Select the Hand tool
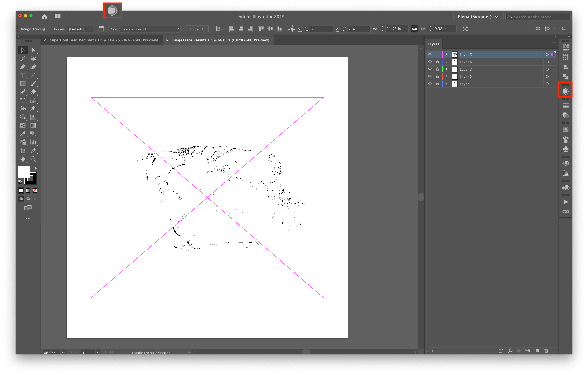The image size is (588, 375). click(23, 159)
